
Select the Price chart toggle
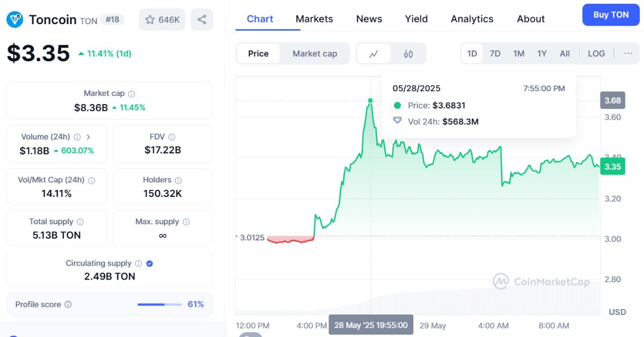(x=258, y=54)
